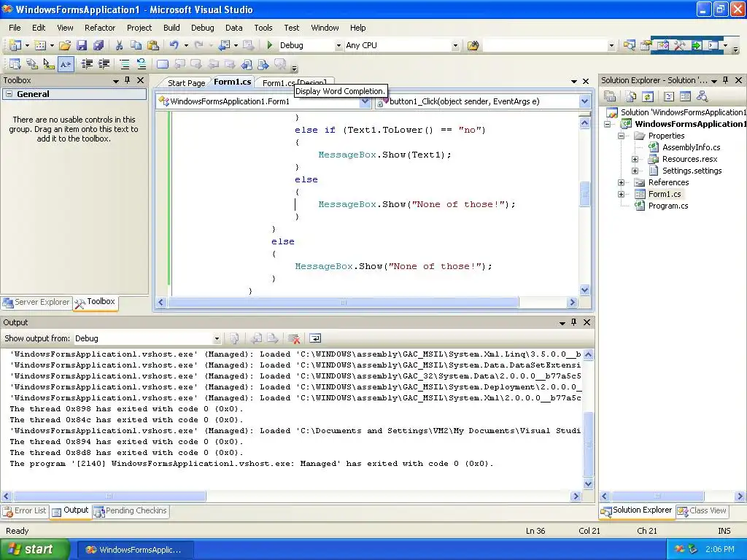
Task: Click the WindowsFormsApplic... taskbar button
Action: (134, 550)
